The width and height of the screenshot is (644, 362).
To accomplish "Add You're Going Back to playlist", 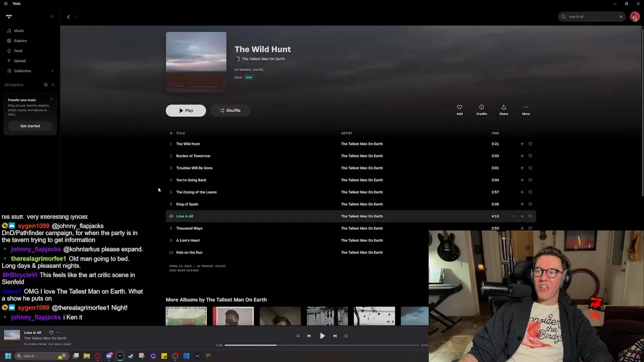I will click(522, 180).
